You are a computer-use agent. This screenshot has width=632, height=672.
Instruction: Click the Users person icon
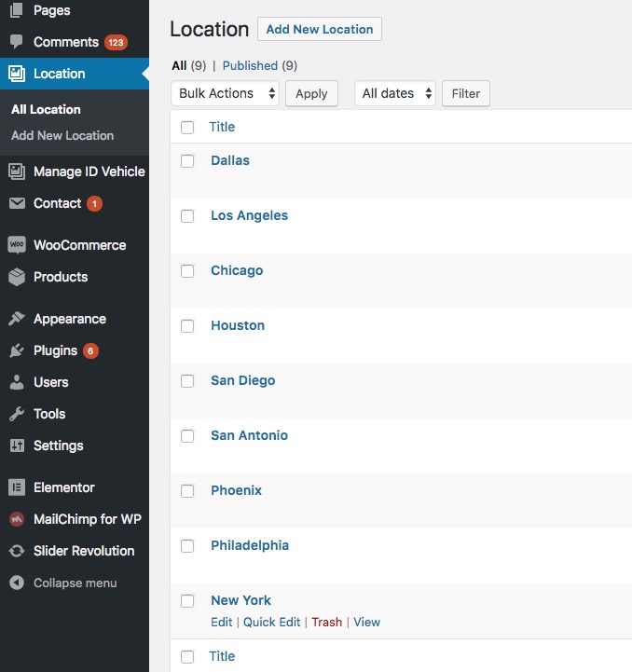[17, 382]
